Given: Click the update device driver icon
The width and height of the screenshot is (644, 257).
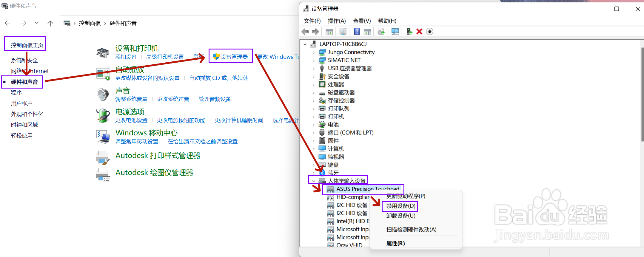Looking at the screenshot, I should [x=409, y=32].
